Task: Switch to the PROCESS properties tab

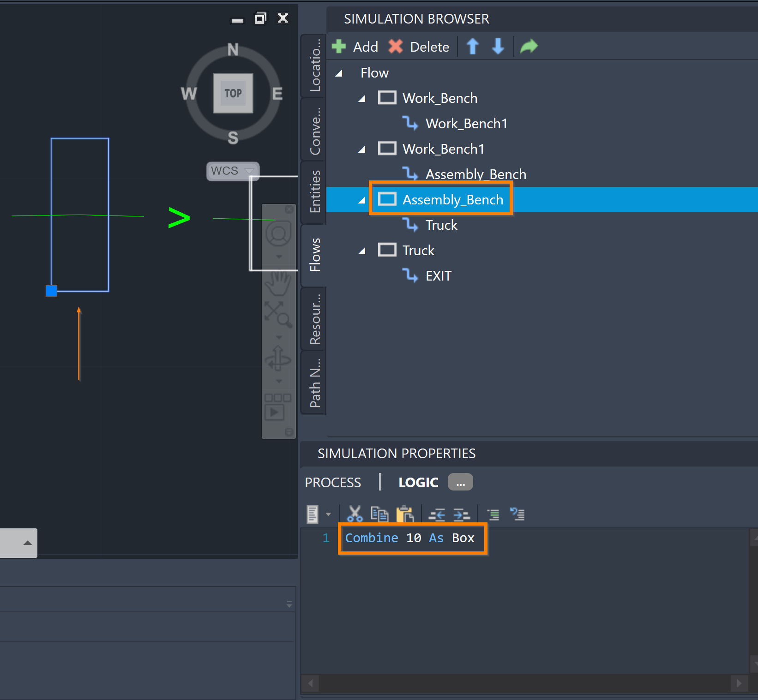Action: (333, 482)
